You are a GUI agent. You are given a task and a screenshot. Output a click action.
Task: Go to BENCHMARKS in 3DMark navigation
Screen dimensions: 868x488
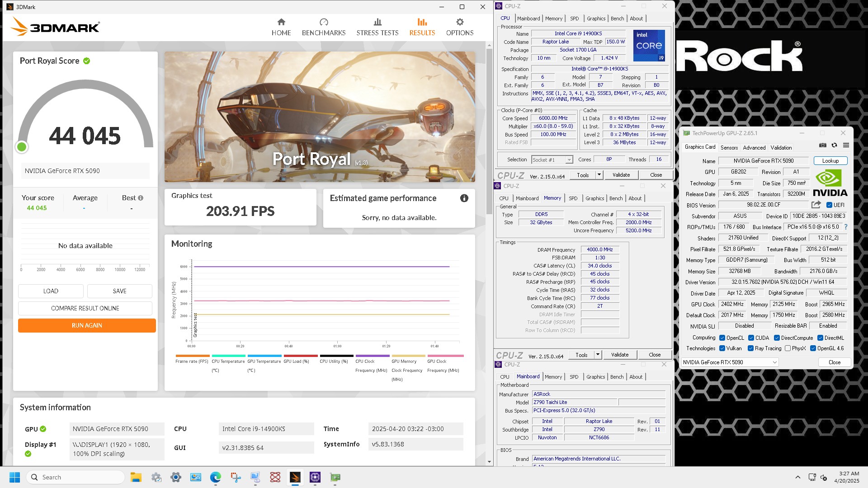click(324, 27)
